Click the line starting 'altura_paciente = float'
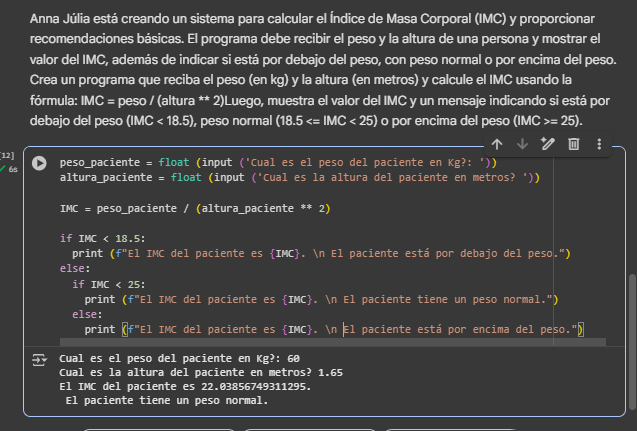 click(300, 178)
